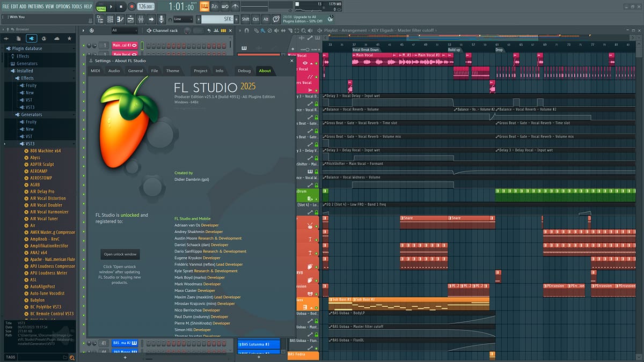Switch to the Audio settings tab
The width and height of the screenshot is (644, 362).
114,71
